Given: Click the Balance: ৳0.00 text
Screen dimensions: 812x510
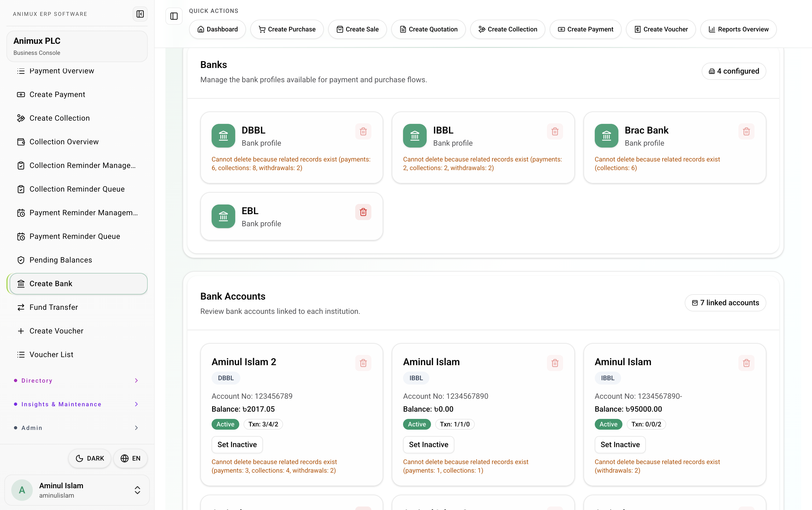Looking at the screenshot, I should [x=428, y=409].
